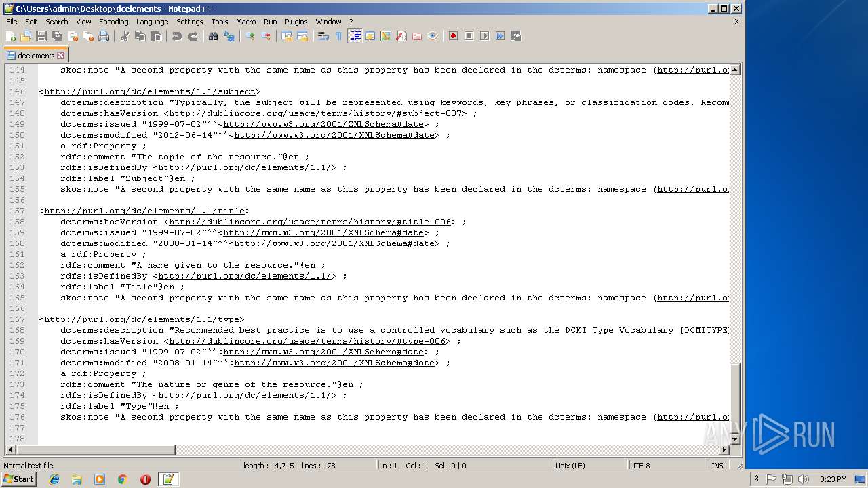Open the Windows Start menu
This screenshot has width=868, height=488.
(x=18, y=479)
